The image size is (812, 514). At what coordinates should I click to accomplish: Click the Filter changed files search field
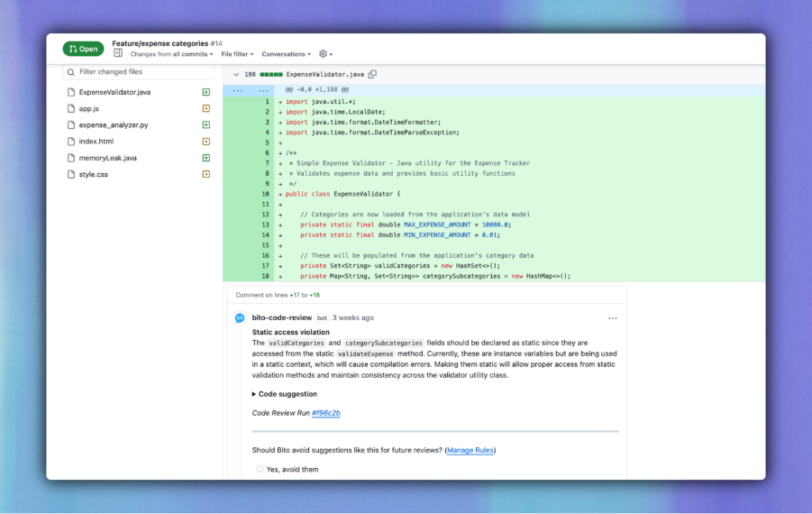(x=140, y=72)
